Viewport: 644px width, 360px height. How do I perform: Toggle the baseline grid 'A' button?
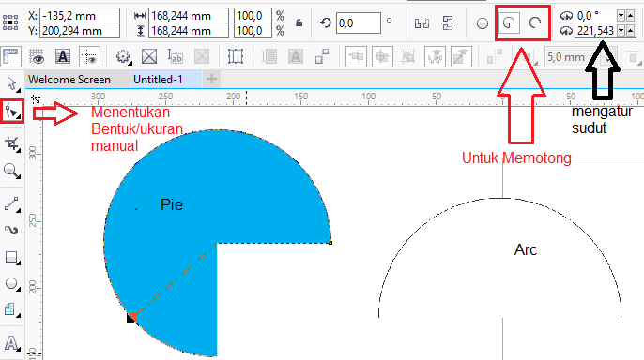(x=63, y=56)
